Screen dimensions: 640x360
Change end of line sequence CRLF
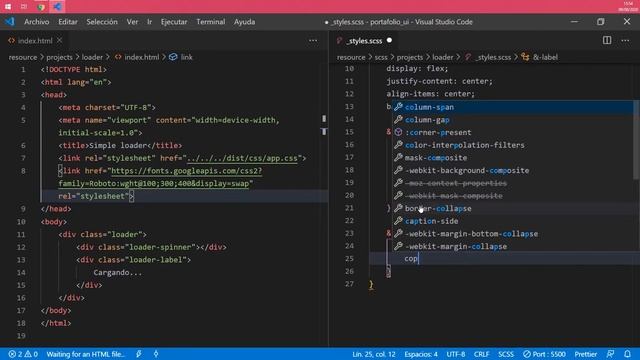coord(481,354)
